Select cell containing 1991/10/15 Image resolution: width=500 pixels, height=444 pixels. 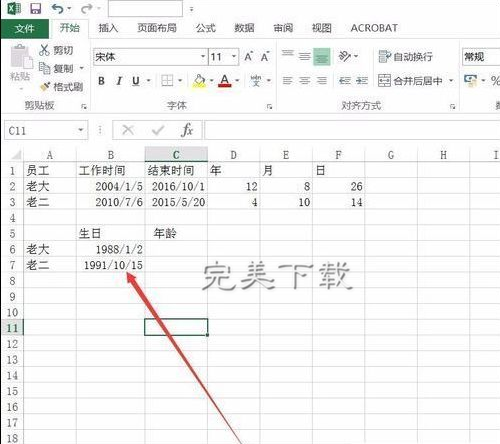point(111,265)
